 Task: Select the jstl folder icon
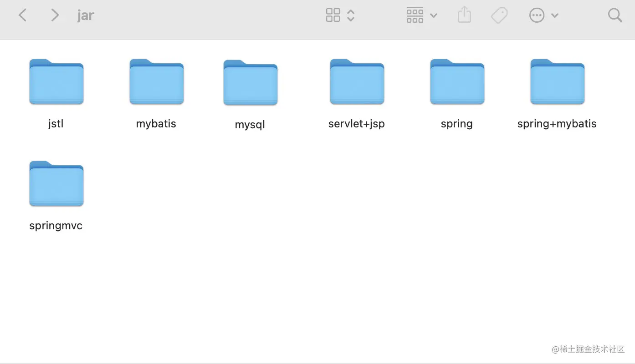click(x=56, y=82)
